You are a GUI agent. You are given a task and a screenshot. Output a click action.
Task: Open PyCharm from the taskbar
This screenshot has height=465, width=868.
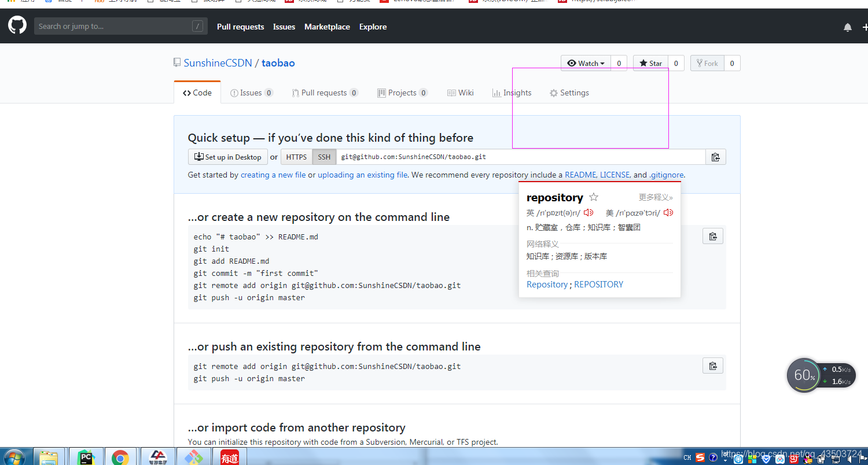pos(86,457)
